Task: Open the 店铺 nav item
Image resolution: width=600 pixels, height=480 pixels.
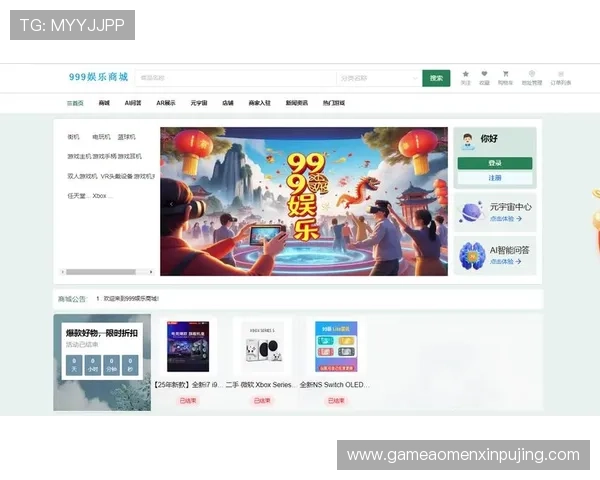Action: pyautogui.click(x=228, y=103)
